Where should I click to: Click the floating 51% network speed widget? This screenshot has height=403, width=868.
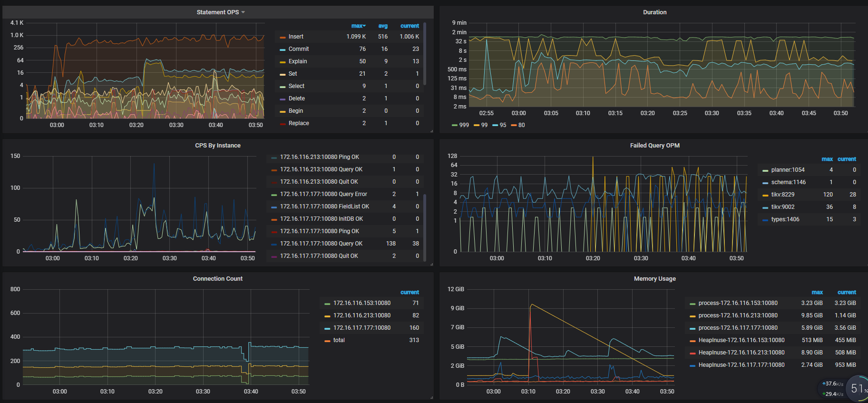857,389
